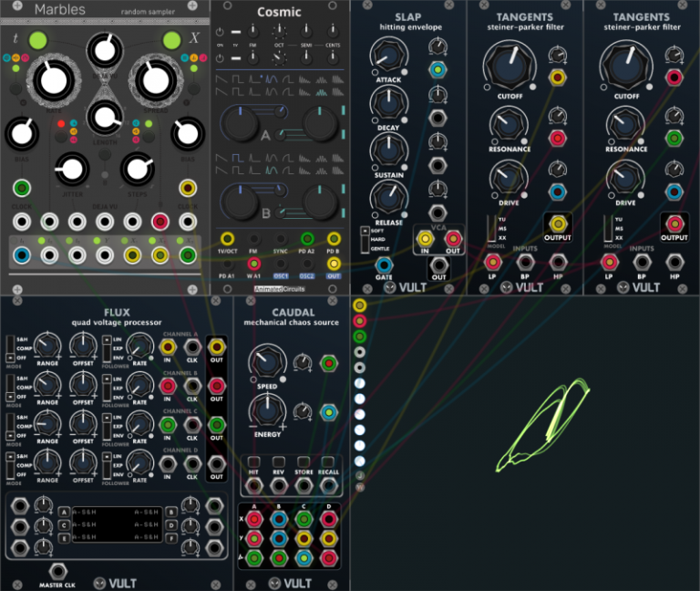The image size is (700, 591).
Task: Click SLAP's VCA IN yellow jack
Action: point(425,239)
